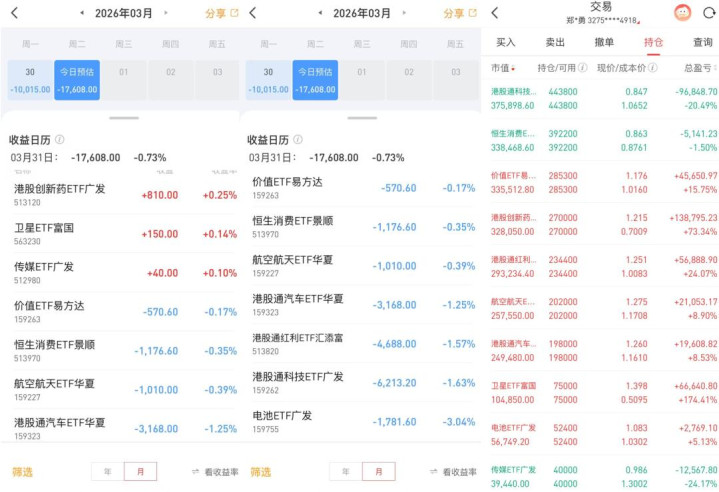Screen dimensions: 719x492
Task: Open 电池ETF广发 row in middle list
Action: 362,421
